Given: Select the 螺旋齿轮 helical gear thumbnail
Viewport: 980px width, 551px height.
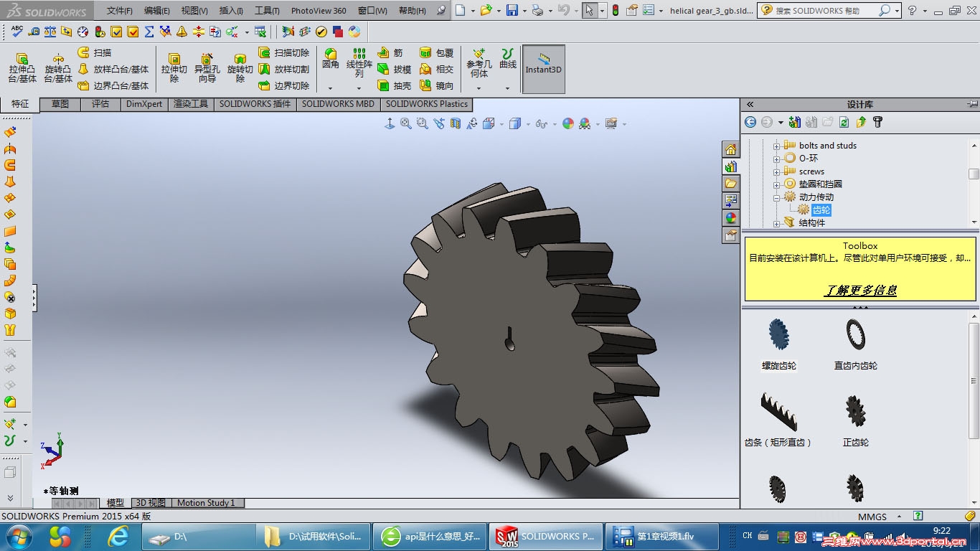Looking at the screenshot, I should tap(778, 336).
